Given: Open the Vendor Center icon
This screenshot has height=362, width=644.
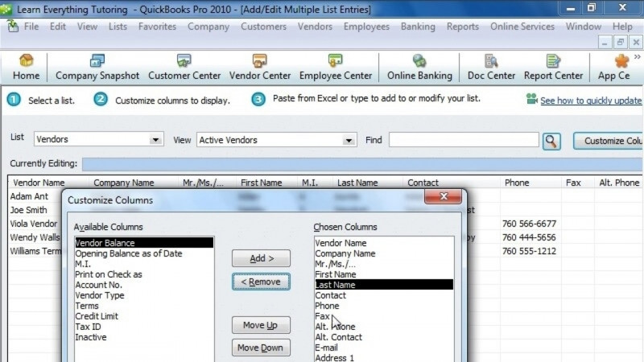Looking at the screenshot, I should click(260, 68).
